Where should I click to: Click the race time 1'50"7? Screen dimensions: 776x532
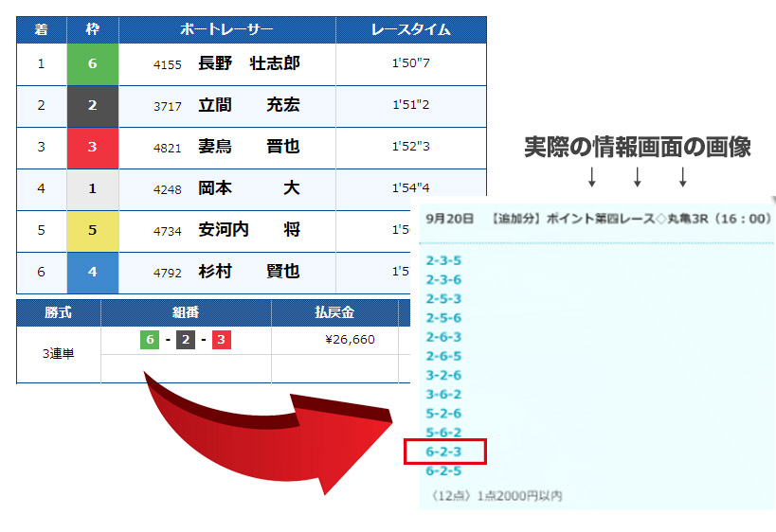410,64
